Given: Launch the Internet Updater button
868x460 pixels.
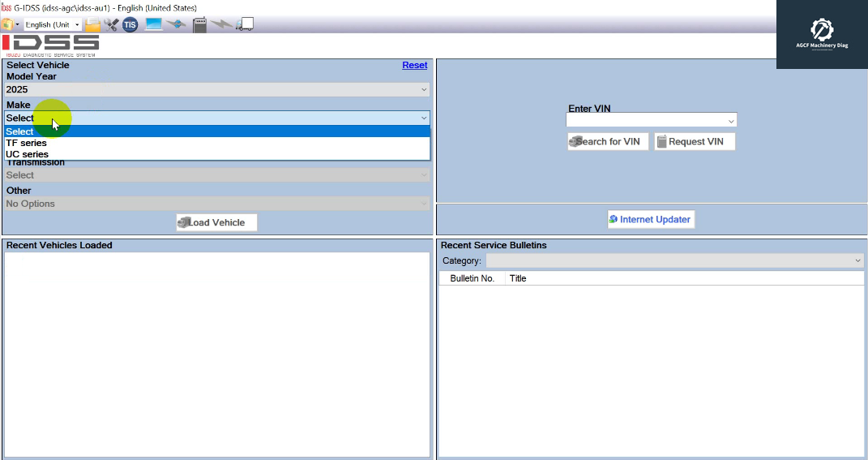Looking at the screenshot, I should 651,219.
